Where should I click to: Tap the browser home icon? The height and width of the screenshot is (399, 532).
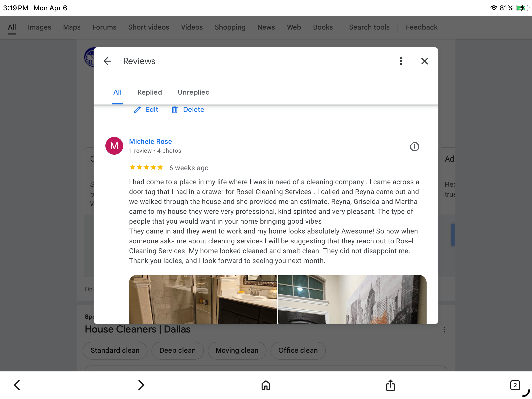coord(266,385)
